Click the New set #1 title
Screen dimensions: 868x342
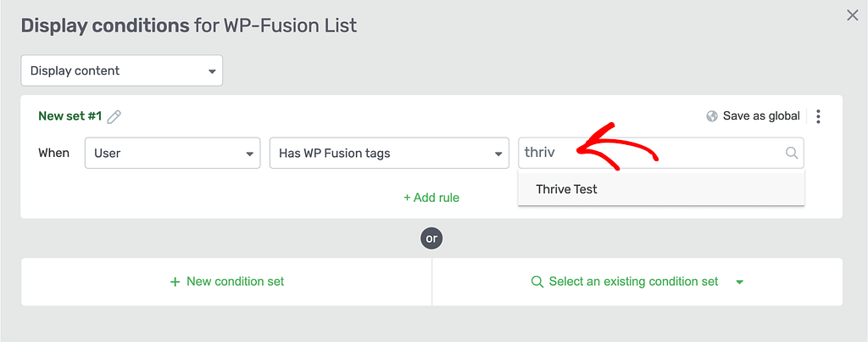point(70,116)
